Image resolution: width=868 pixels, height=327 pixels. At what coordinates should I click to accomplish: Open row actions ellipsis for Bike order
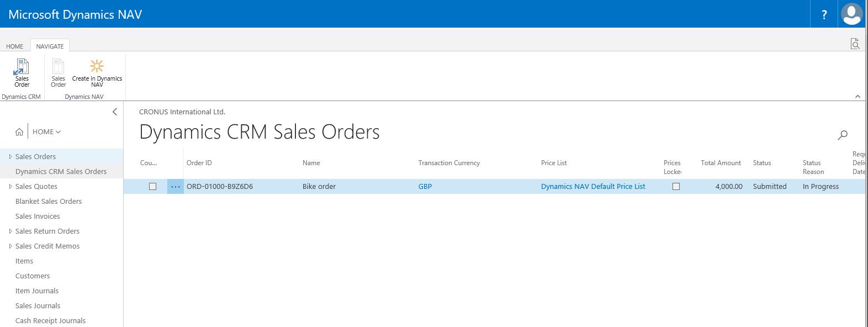[175, 187]
